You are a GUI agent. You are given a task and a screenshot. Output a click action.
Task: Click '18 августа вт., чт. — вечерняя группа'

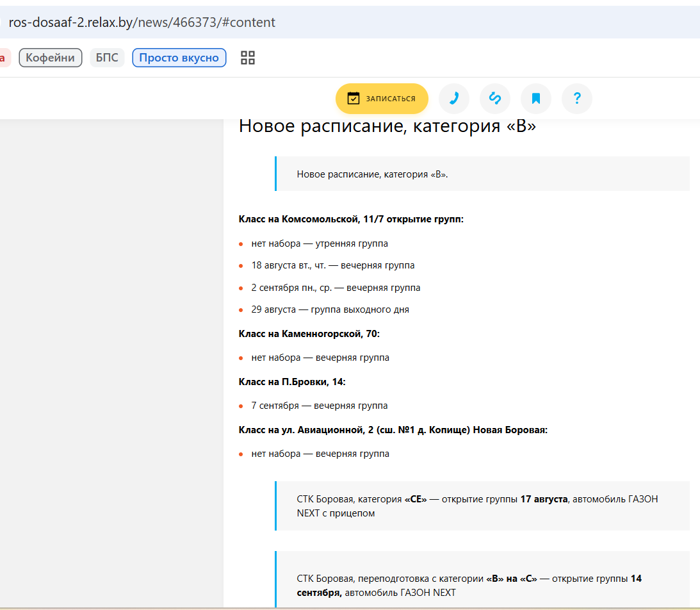click(x=333, y=265)
